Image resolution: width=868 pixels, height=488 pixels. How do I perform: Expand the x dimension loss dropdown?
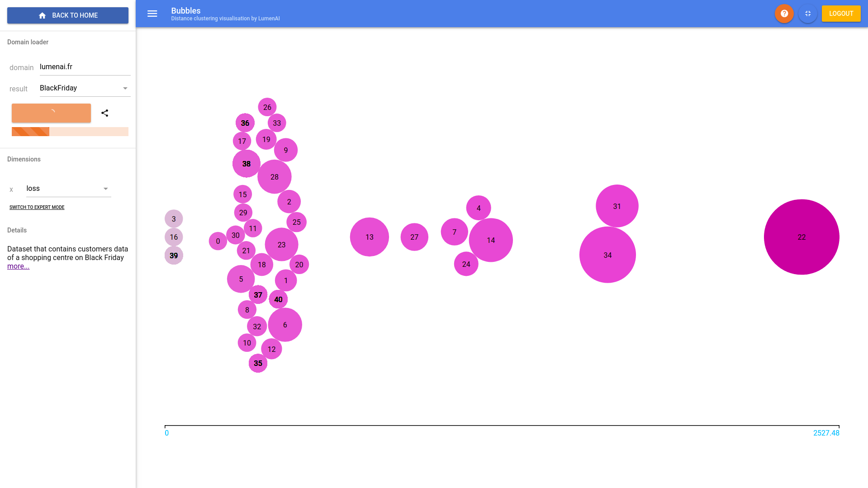(x=68, y=188)
